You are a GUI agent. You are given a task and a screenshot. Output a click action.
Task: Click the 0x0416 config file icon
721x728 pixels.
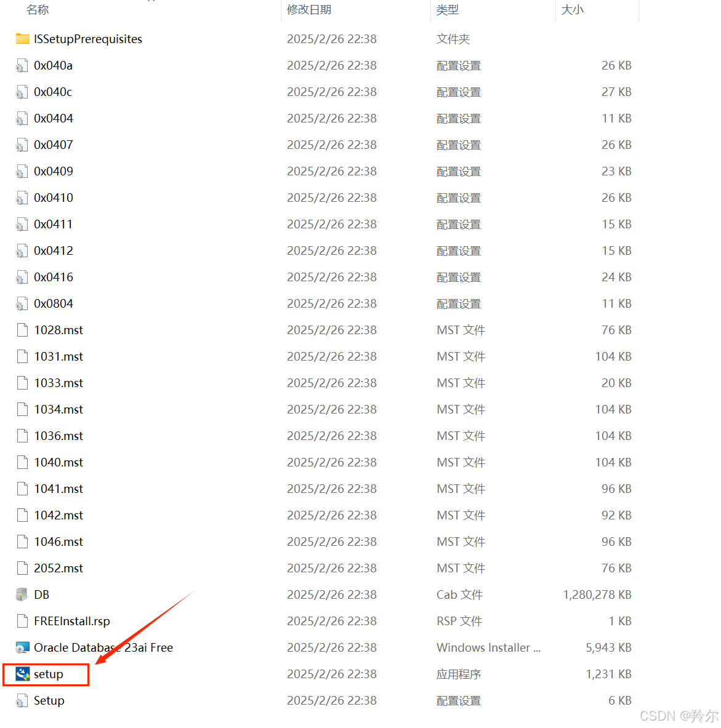coord(22,277)
